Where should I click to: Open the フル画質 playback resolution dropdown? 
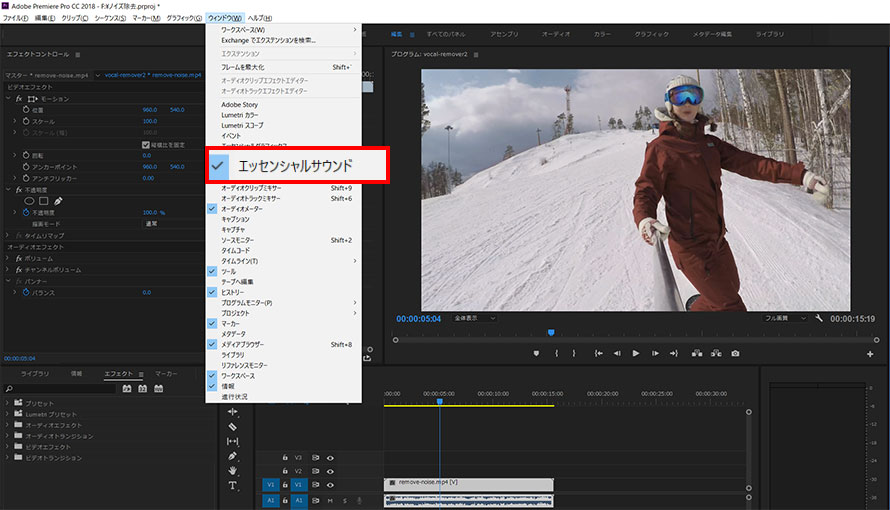pos(785,318)
